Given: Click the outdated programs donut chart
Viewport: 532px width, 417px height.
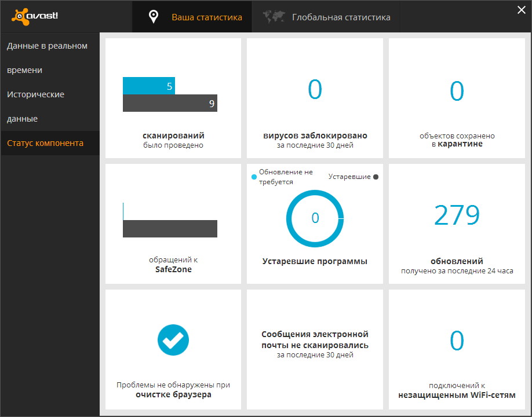Looking at the screenshot, I should coord(315,218).
